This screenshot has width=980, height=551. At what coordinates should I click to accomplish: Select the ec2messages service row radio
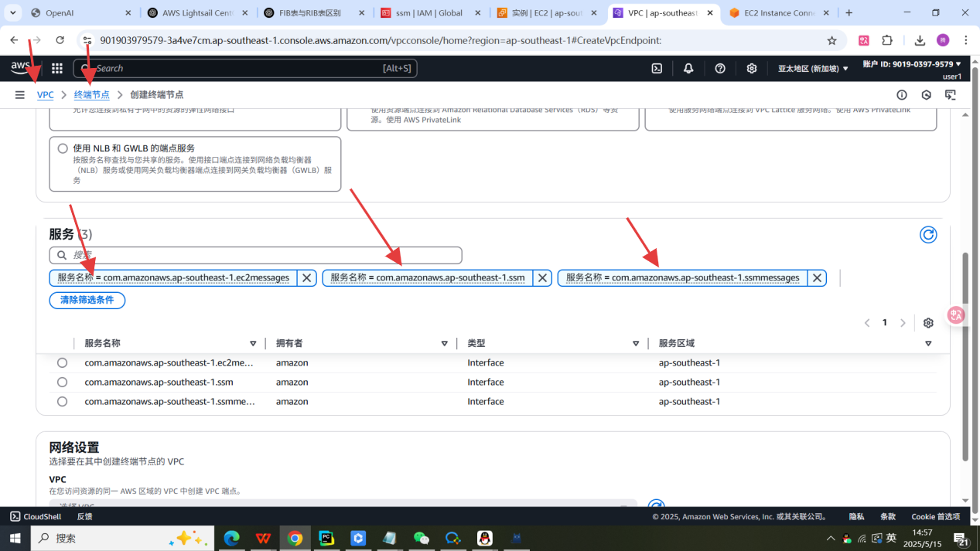[62, 362]
